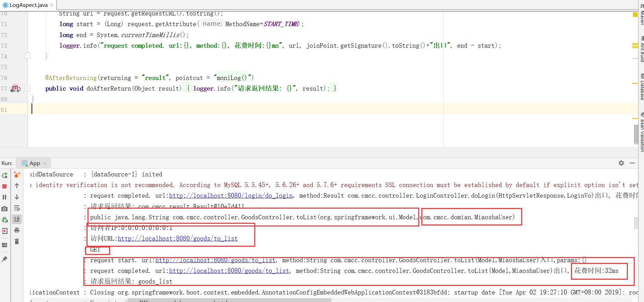Screen dimensions: 644x302
Task: Click the GET text in console
Action: pyautogui.click(x=95, y=249)
